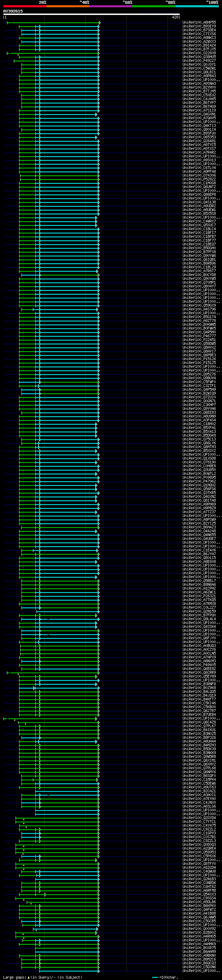Select the UniRef100_Q56FG6 hit name
The width and height of the screenshot is (222, 980).
pos(199,489)
